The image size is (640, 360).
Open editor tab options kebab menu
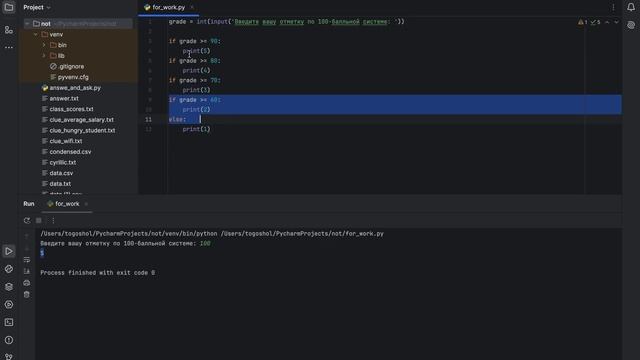613,7
